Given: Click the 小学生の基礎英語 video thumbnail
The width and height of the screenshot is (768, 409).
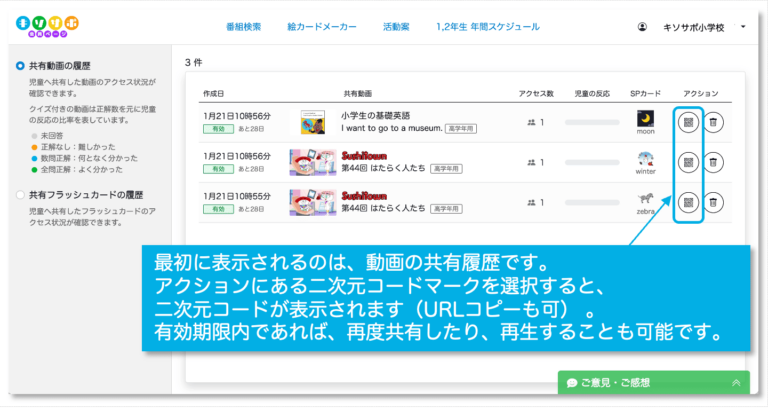Looking at the screenshot, I should [x=312, y=122].
